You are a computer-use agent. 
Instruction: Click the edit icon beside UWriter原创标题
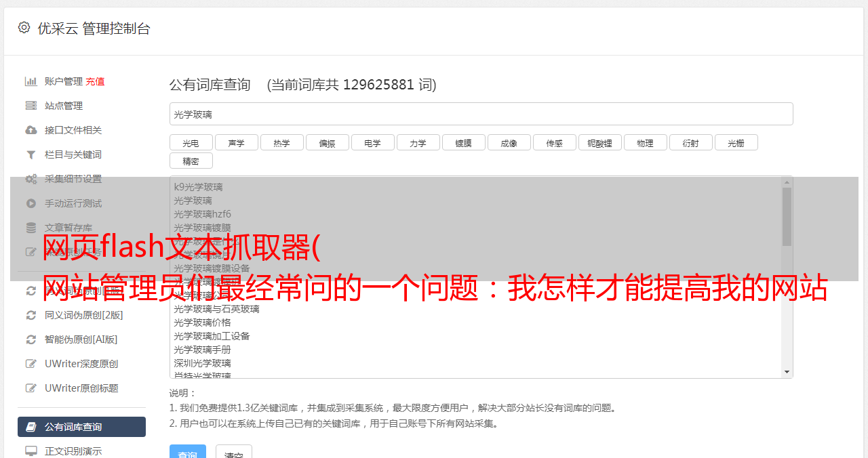click(31, 388)
